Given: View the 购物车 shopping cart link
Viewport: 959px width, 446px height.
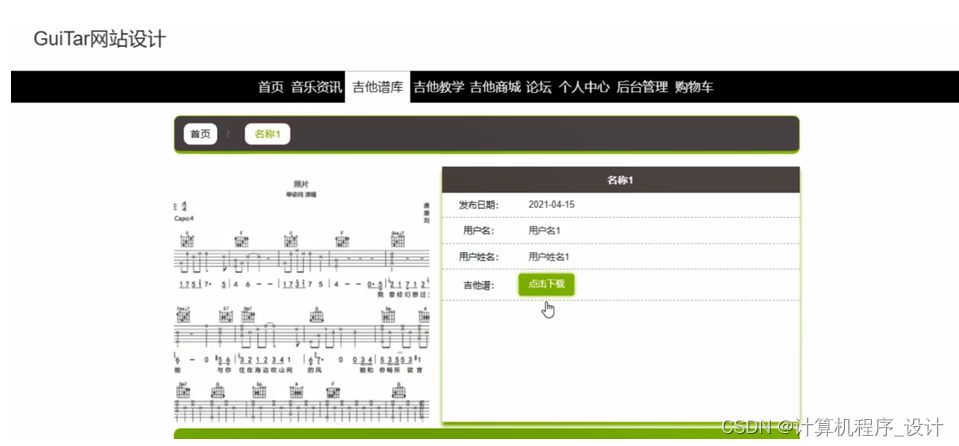Looking at the screenshot, I should [x=694, y=87].
